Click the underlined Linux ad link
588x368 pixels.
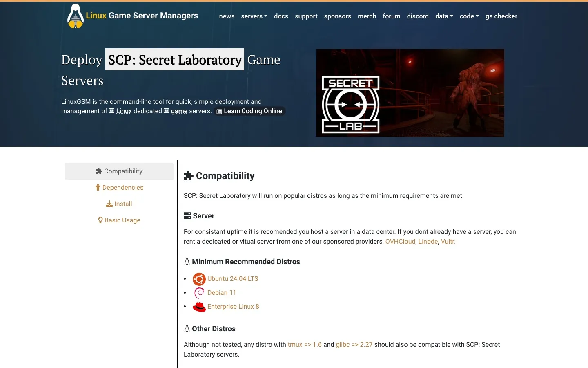click(x=124, y=111)
